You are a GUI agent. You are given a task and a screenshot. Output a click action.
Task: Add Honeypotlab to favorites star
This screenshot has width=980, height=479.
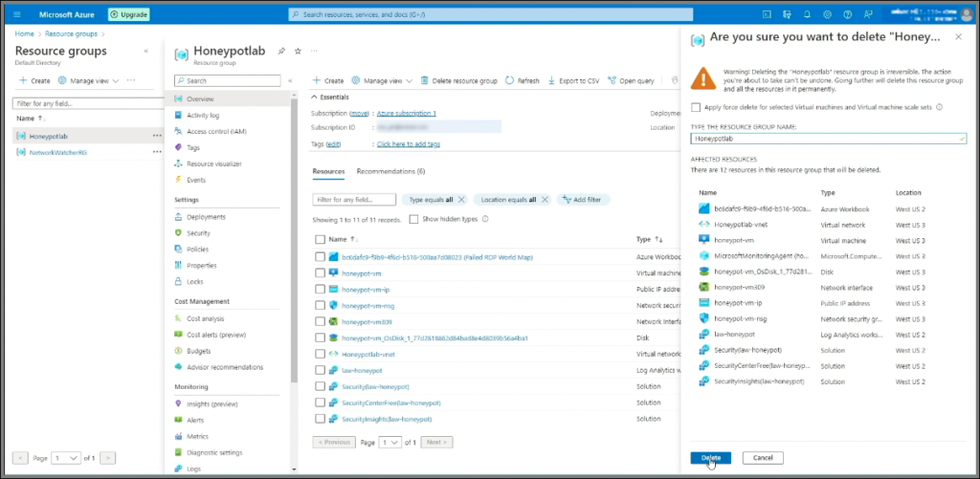coord(298,52)
